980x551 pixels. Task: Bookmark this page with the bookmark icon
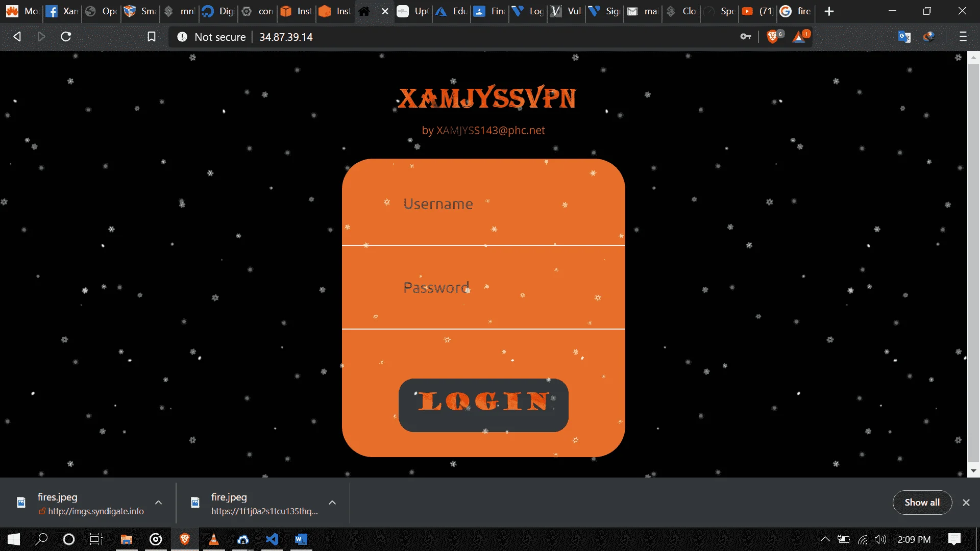pos(152,37)
